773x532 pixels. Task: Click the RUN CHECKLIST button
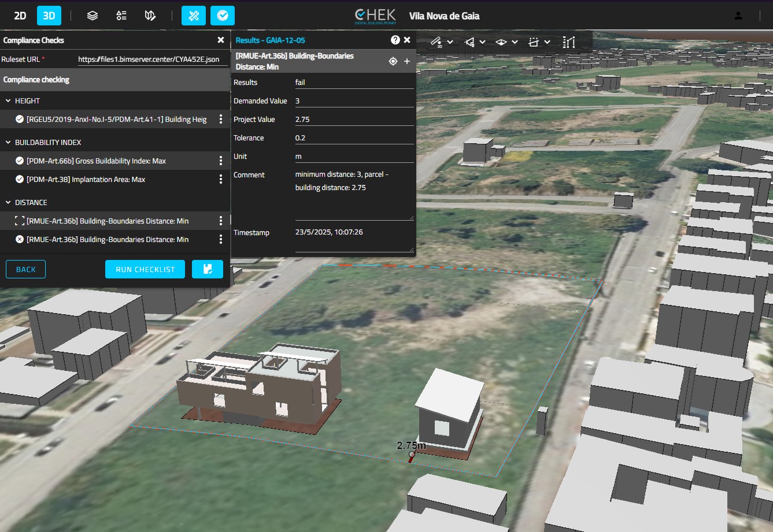[x=145, y=269]
